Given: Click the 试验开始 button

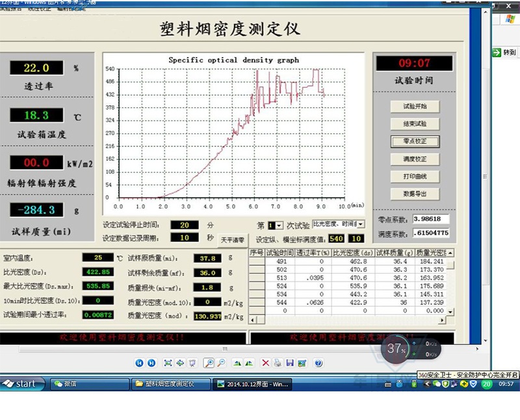Looking at the screenshot, I should coord(415,107).
